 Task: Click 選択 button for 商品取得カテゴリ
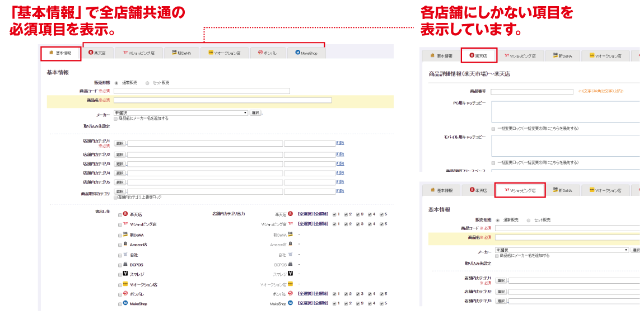click(x=119, y=191)
